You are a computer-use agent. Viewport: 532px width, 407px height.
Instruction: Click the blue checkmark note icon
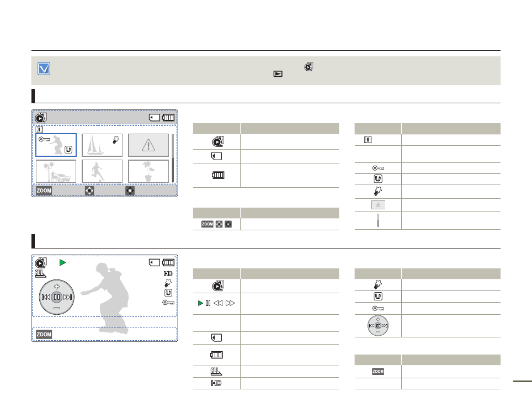pyautogui.click(x=44, y=68)
